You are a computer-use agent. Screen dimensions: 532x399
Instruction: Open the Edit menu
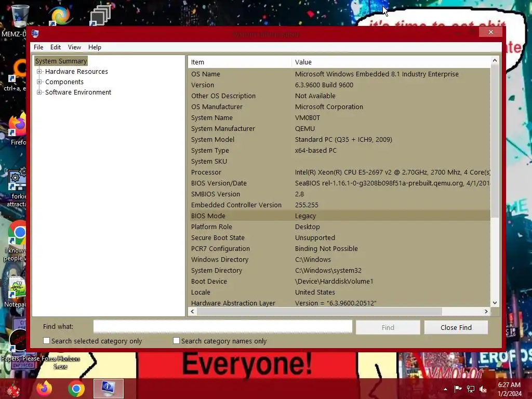point(55,47)
